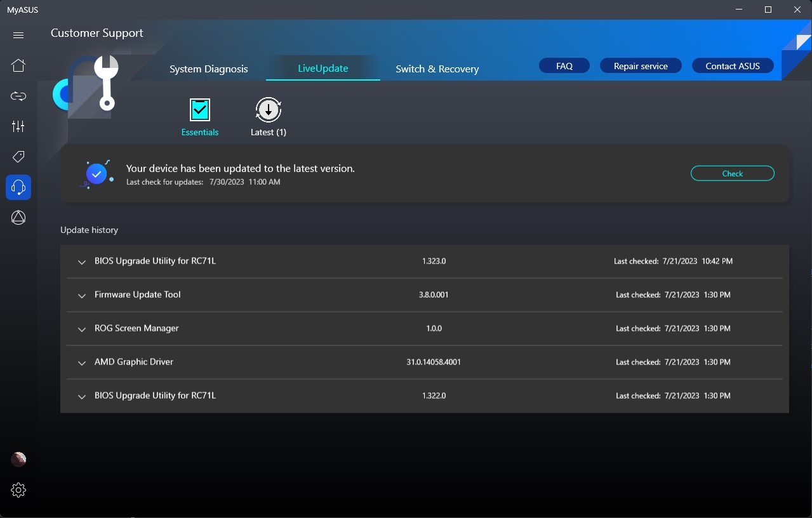812x518 pixels.
Task: Open the Customization sliders sidebar icon
Action: (x=18, y=126)
